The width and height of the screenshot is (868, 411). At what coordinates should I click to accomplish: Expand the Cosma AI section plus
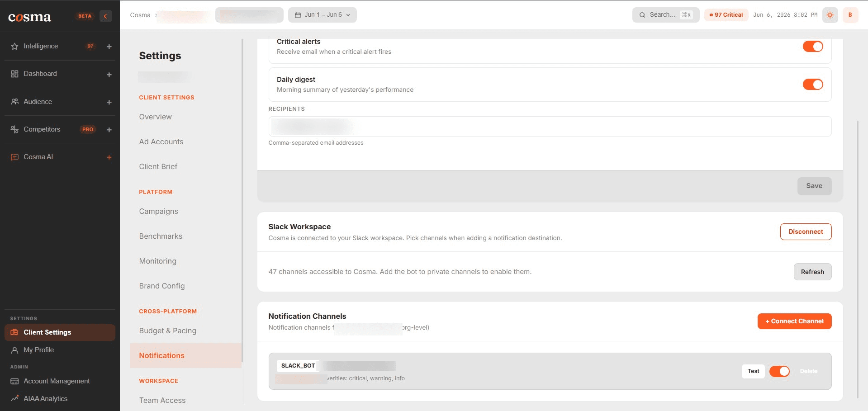coord(109,157)
